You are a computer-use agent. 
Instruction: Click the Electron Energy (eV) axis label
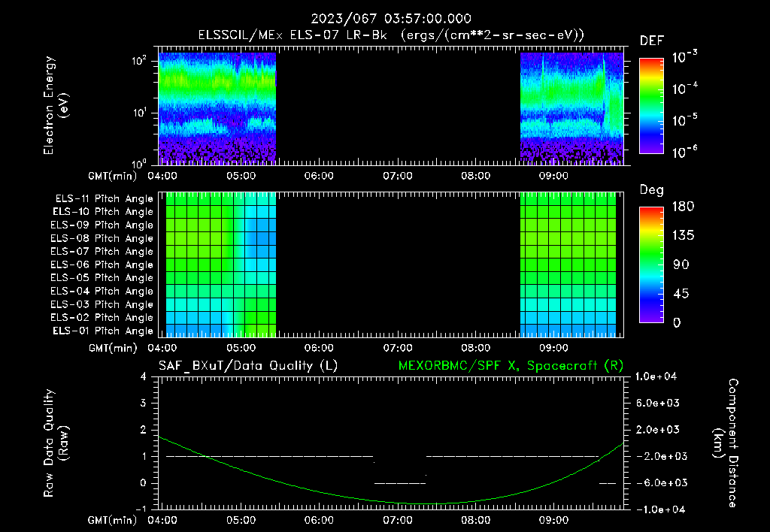click(56, 105)
